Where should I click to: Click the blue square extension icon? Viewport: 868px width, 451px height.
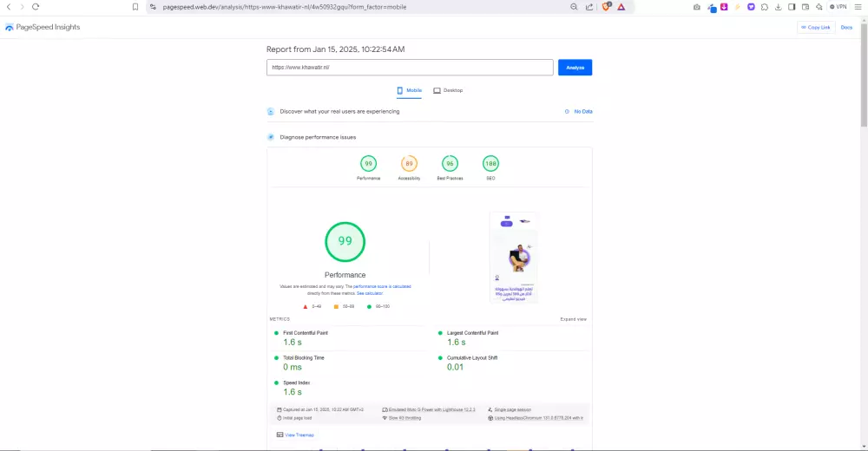point(712,7)
